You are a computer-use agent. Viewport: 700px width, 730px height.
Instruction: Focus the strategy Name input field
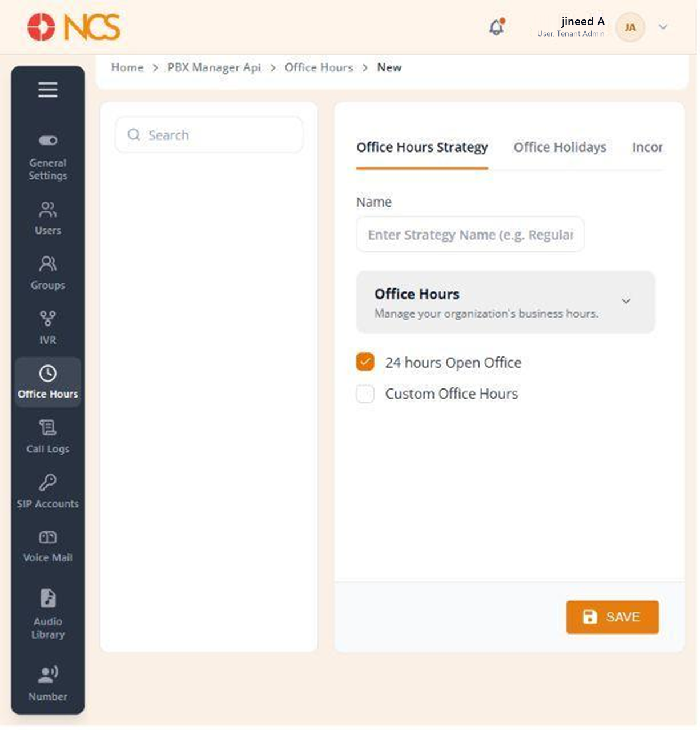pyautogui.click(x=470, y=235)
